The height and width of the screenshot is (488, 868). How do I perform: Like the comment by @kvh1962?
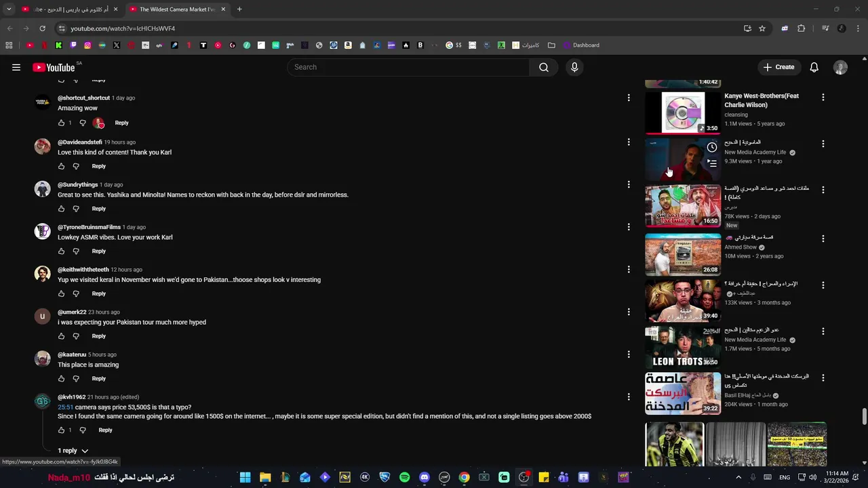click(x=61, y=430)
